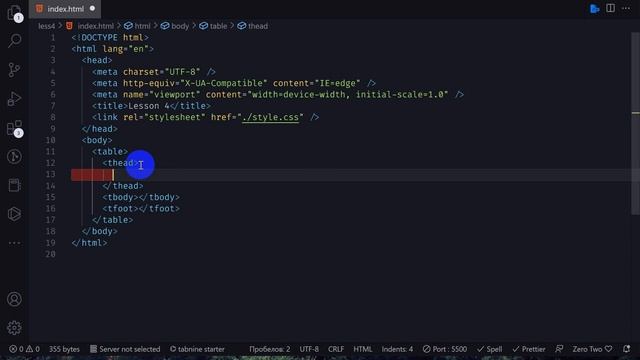Open the notebook-style icon in activity bar

tap(14, 185)
